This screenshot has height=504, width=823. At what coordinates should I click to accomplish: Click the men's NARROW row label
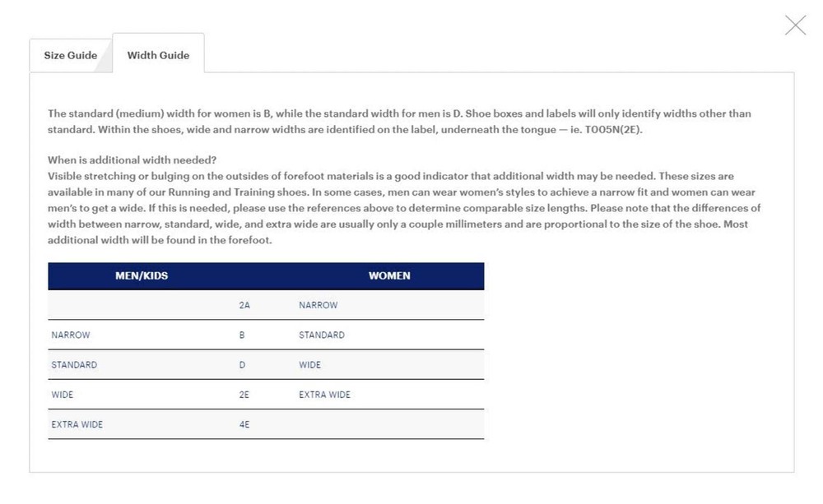pos(71,335)
